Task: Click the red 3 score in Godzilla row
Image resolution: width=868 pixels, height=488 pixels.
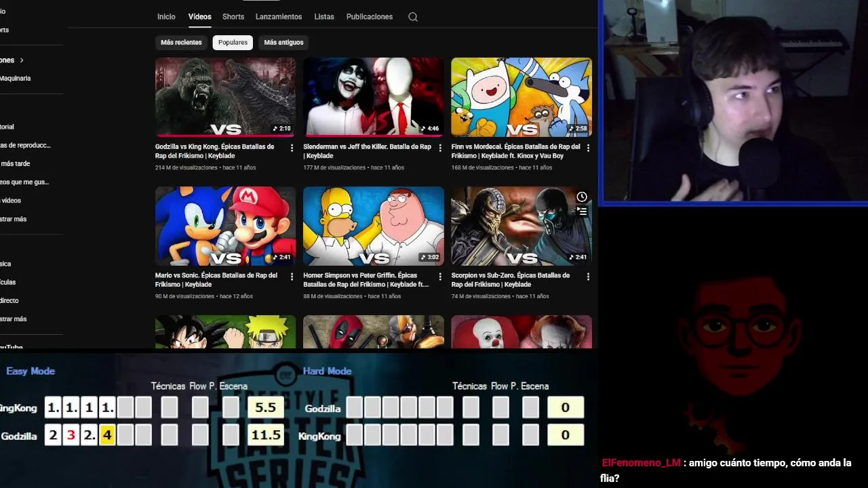Action: pos(71,435)
